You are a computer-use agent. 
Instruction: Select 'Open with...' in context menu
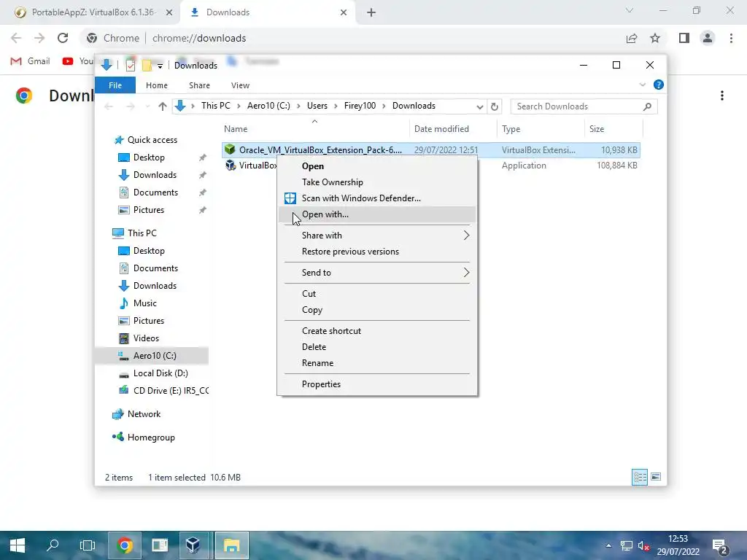pos(377,214)
